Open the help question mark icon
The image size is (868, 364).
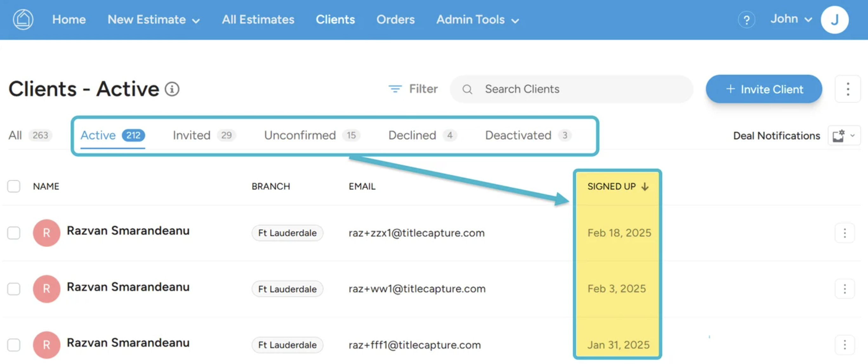click(746, 20)
